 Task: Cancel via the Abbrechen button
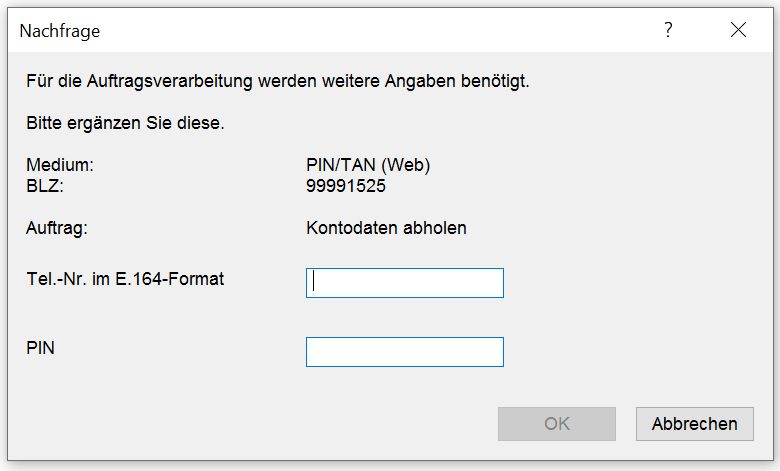[694, 424]
